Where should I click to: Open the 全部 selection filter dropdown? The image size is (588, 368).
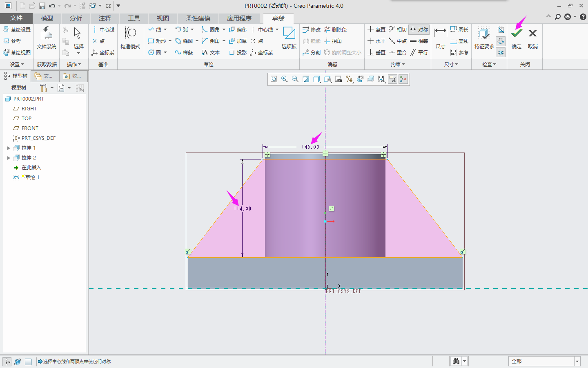click(x=577, y=361)
